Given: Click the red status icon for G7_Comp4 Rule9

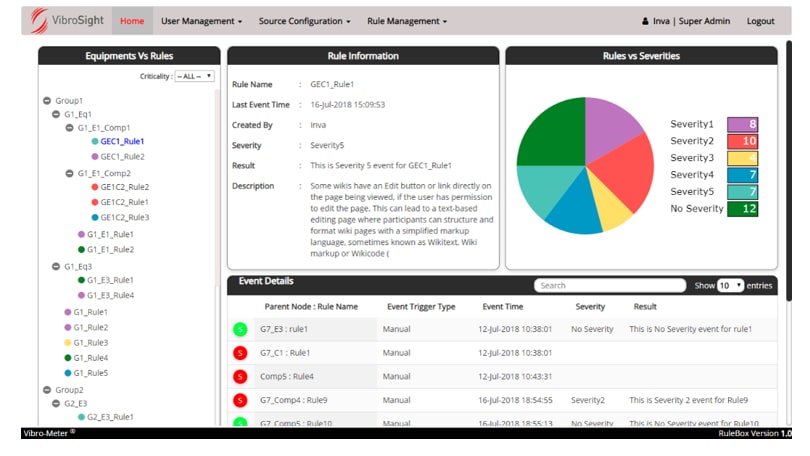Looking at the screenshot, I should (x=240, y=400).
